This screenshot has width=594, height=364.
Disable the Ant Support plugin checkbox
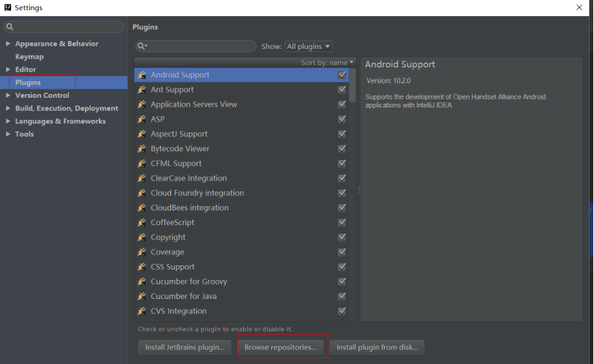pyautogui.click(x=342, y=90)
